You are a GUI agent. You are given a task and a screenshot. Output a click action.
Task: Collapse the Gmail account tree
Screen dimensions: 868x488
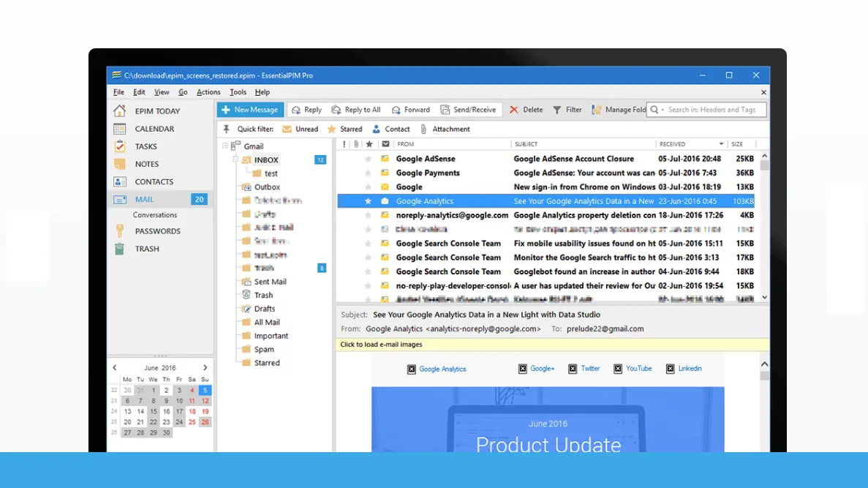tap(224, 146)
